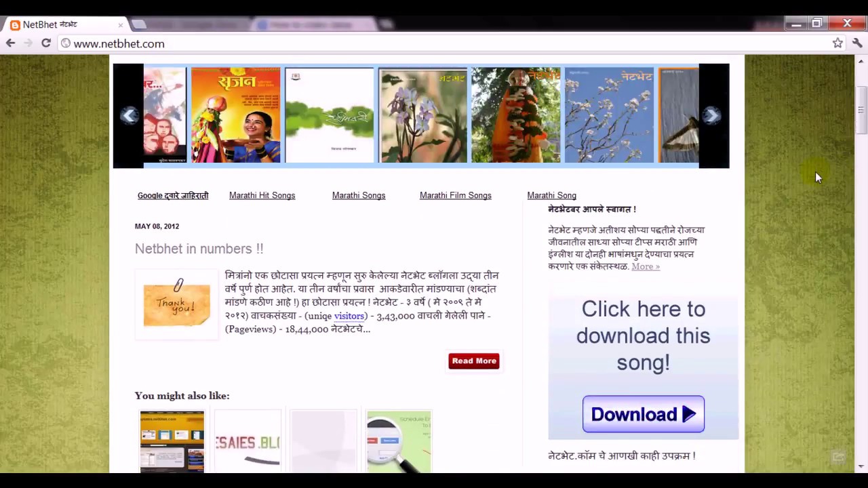Click the You might also like heading

pyautogui.click(x=182, y=396)
